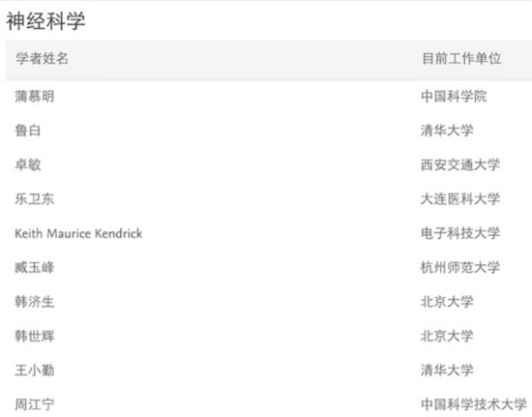Viewport: 532px width, 417px height.
Task: Select the scholar name 乐卫东
Action: (35, 199)
